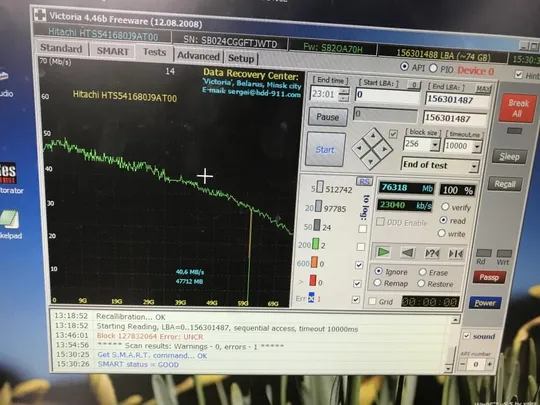The image size is (540, 405).
Task: Toggle the DDD Enable checkbox
Action: 381,222
